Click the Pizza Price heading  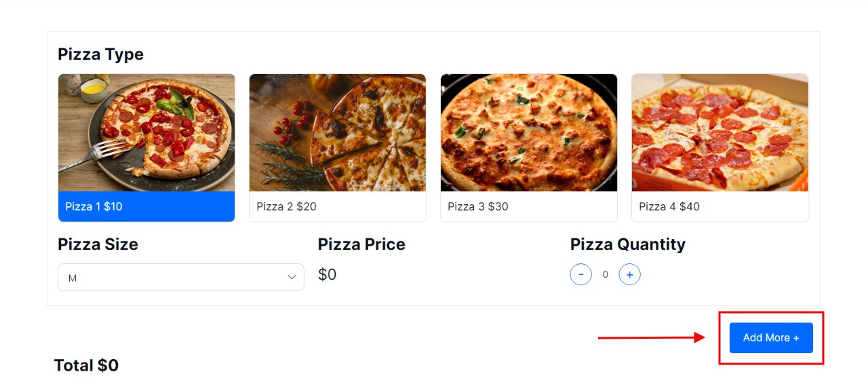[361, 244]
